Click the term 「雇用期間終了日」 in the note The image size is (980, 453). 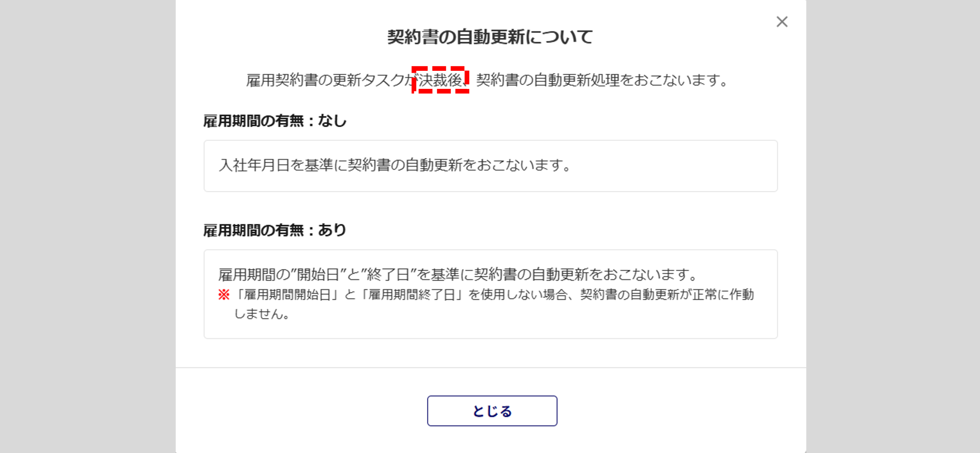[412, 294]
